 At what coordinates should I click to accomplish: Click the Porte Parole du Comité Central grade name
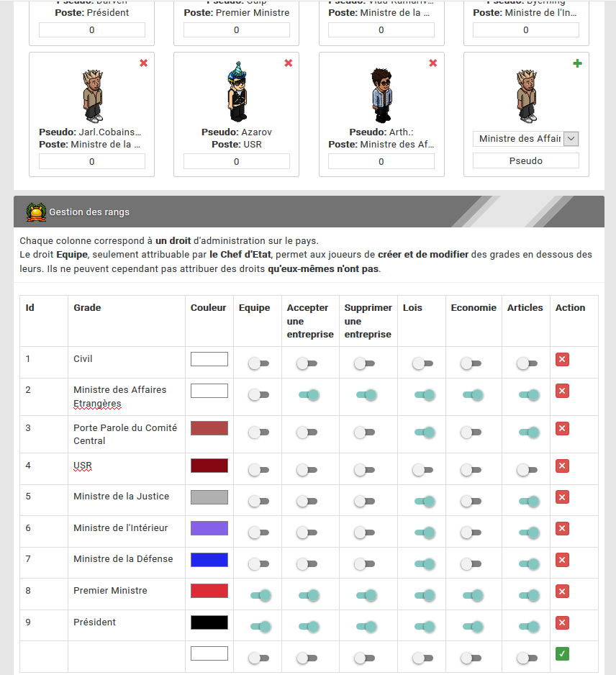point(125,435)
